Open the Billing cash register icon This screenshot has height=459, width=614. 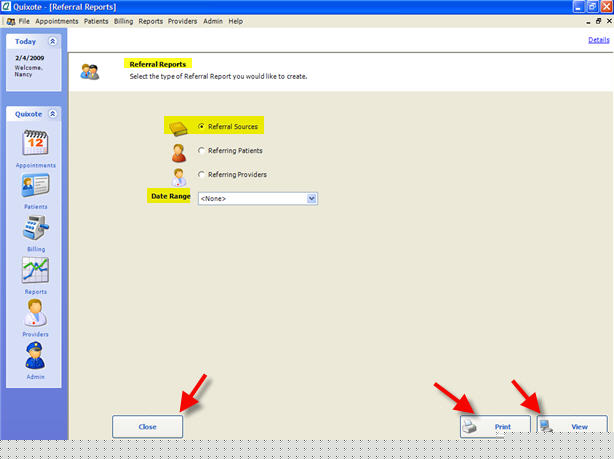36,228
